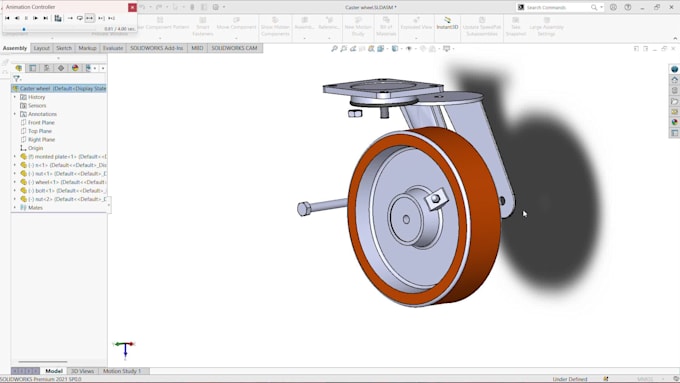The width and height of the screenshot is (680, 383).
Task: Click Previous View in heads-up toolbar
Action: point(353,49)
